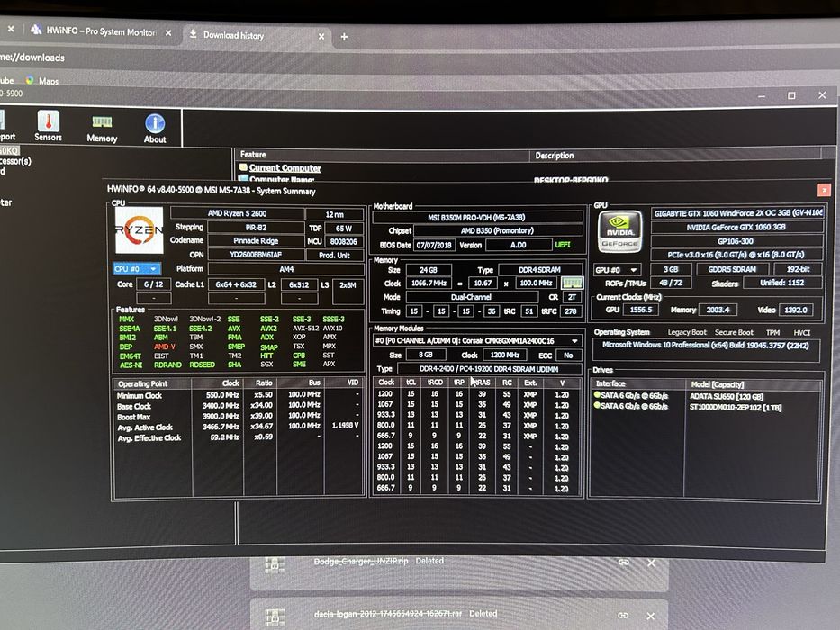Click the Feature column header
This screenshot has width=840, height=630.
pos(382,154)
